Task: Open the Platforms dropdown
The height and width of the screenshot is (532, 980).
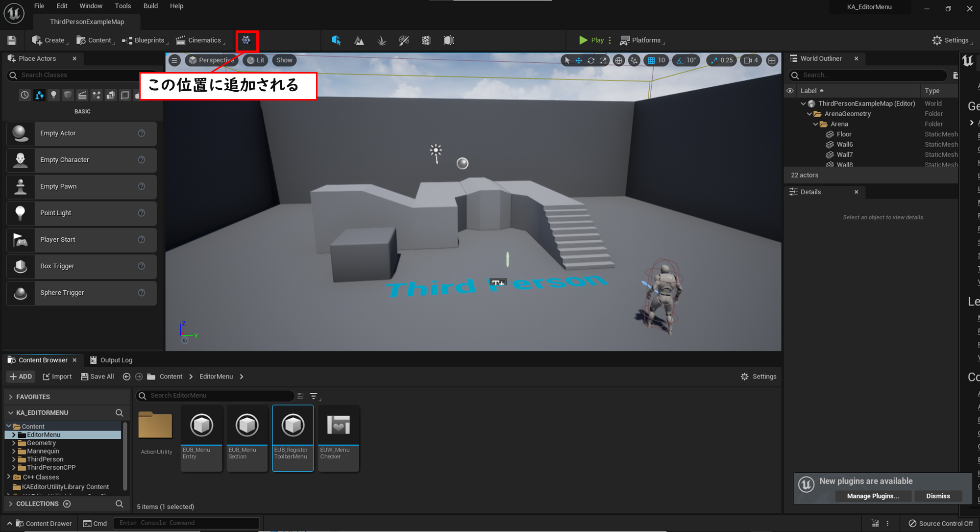Action: coord(641,40)
